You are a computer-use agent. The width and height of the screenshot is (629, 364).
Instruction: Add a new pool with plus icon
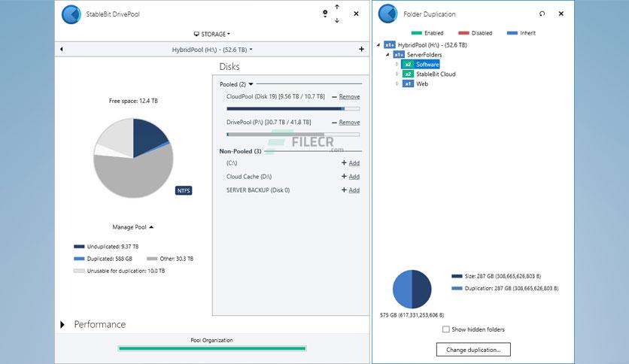361,49
